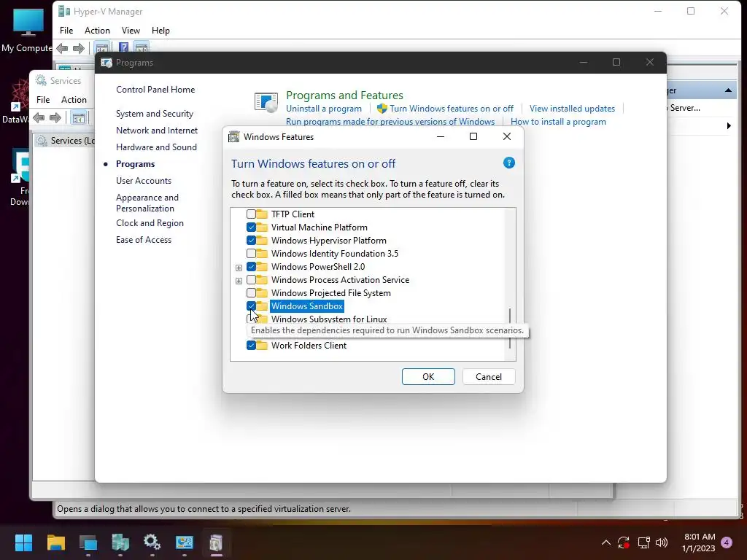Open File menu in Hyper-V Manager
The width and height of the screenshot is (747, 560).
tap(66, 31)
